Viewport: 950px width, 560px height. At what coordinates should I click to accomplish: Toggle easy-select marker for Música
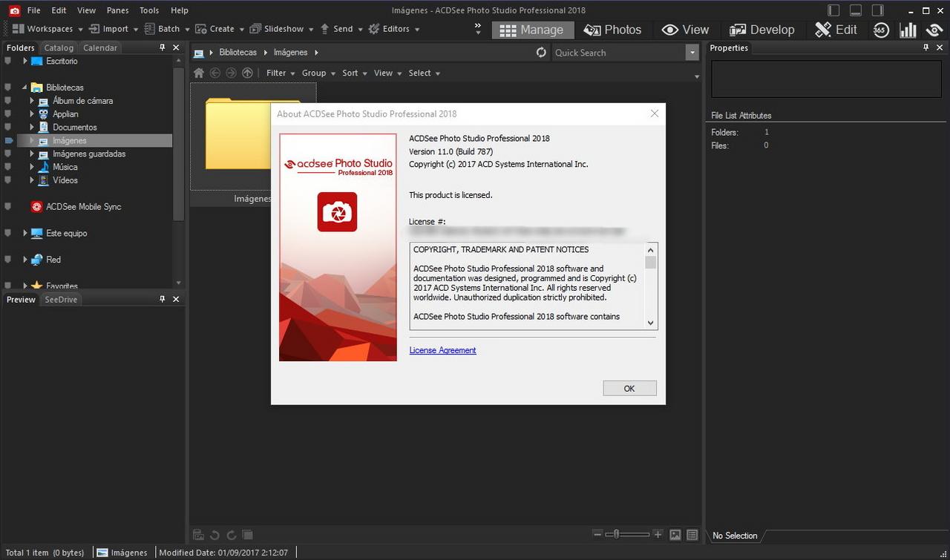pos(8,167)
